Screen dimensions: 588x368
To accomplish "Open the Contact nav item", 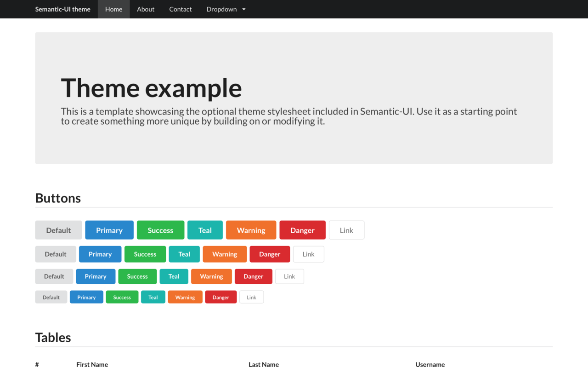I will point(181,9).
